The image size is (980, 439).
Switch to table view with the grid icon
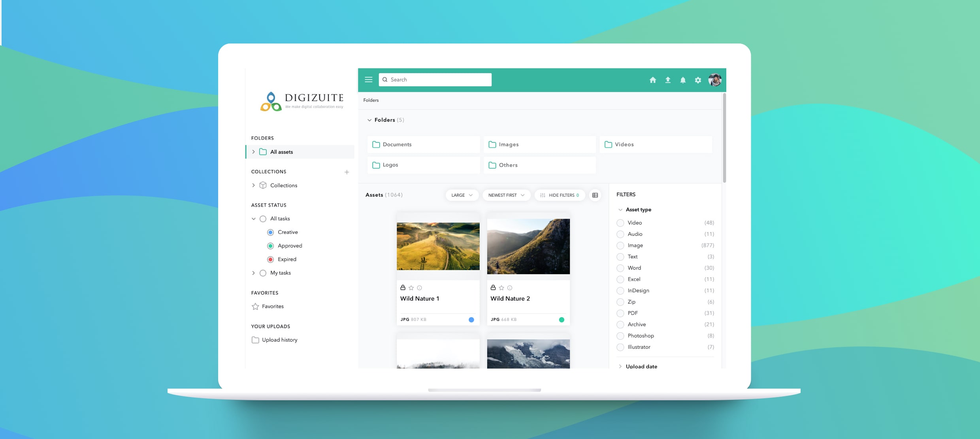pyautogui.click(x=595, y=195)
